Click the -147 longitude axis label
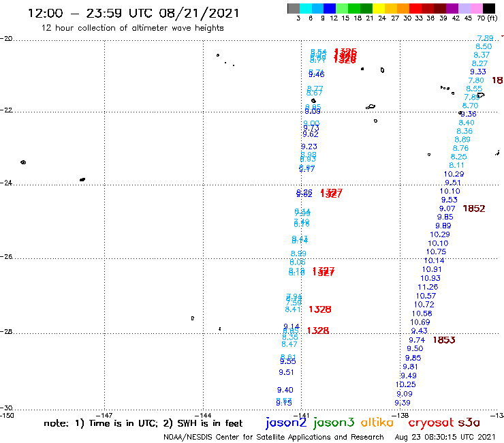Viewport: 504px width, 443px height. [x=104, y=416]
